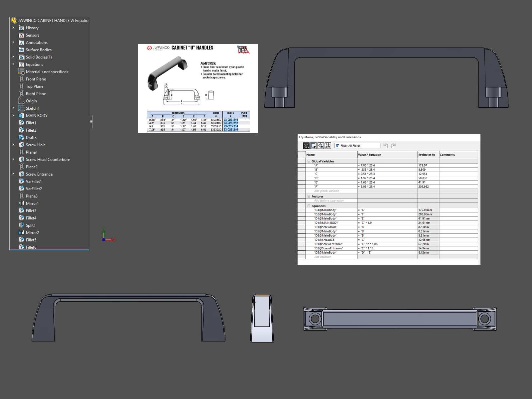Screen dimensions: 532x399
Task: Expand the Solid Bodies(1) node
Action: (x=13, y=57)
